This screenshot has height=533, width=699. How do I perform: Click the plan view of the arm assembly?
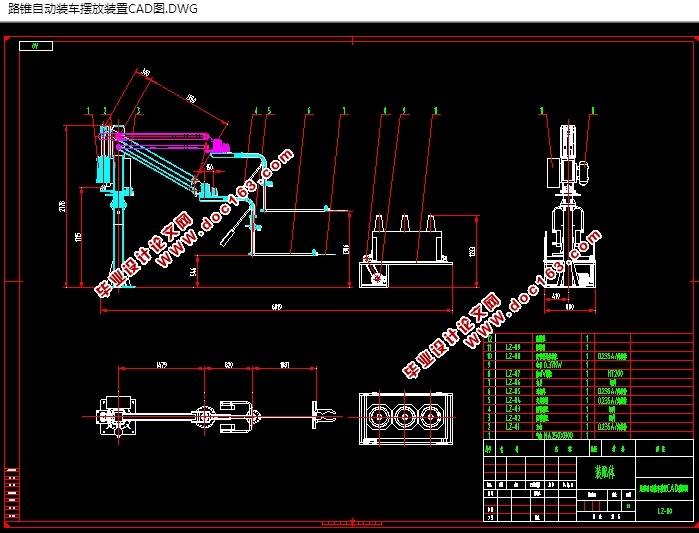[216, 417]
